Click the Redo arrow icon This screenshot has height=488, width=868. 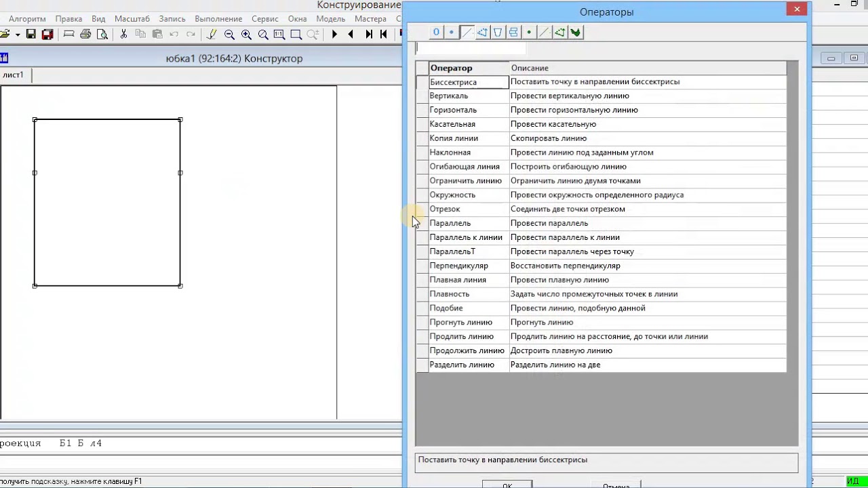point(191,34)
